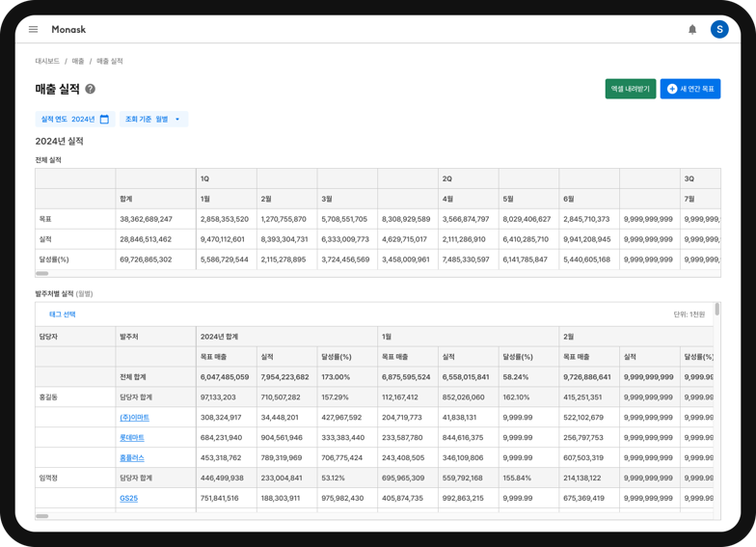Click the 엑셀 내려받기 button
Screen dimensions: 756x547
pos(631,89)
